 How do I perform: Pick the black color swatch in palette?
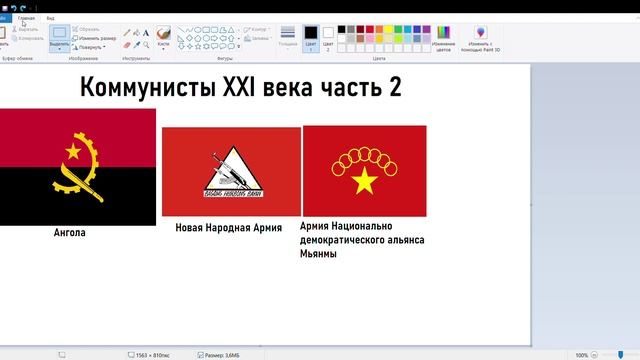[341, 29]
